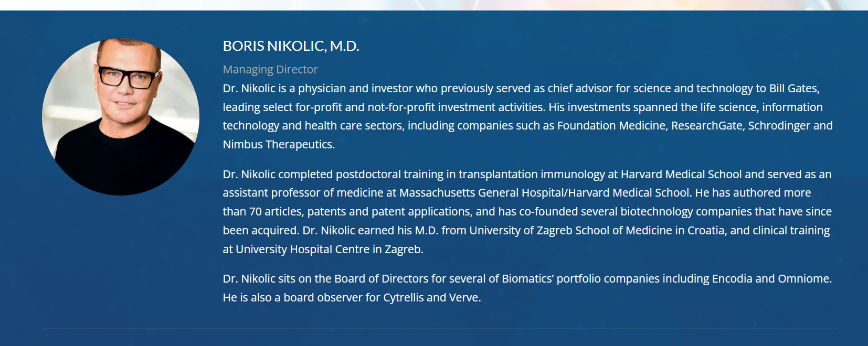Click Boris Nikolic's circular profile photo
Screen dimensions: 868x346
point(121,117)
